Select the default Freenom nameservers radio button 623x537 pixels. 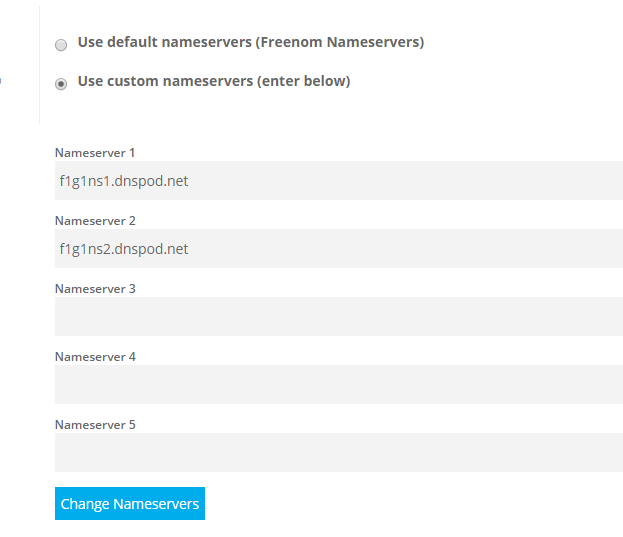coord(61,45)
